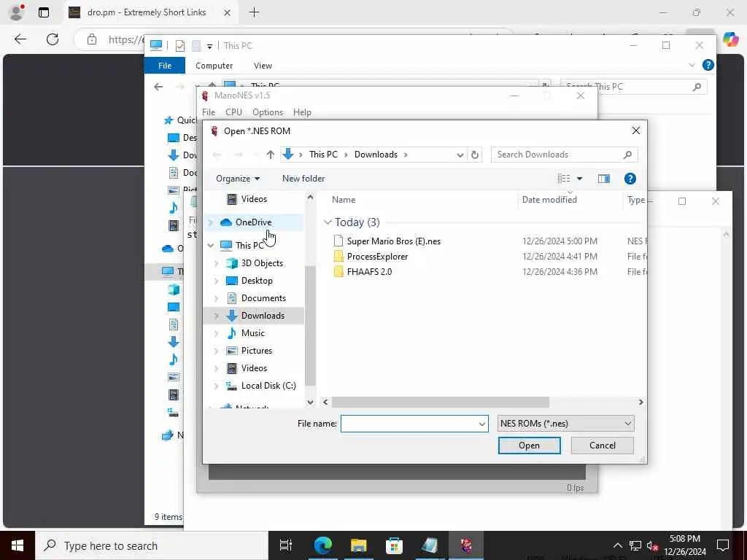The width and height of the screenshot is (747, 560).
Task: Click Edge browser back arrow
Action: 20,39
